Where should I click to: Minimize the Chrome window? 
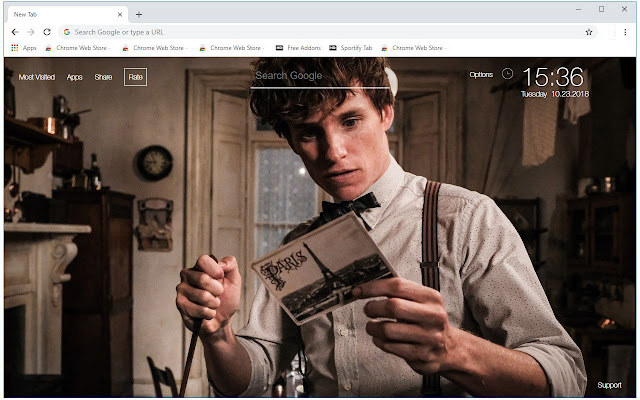click(578, 9)
